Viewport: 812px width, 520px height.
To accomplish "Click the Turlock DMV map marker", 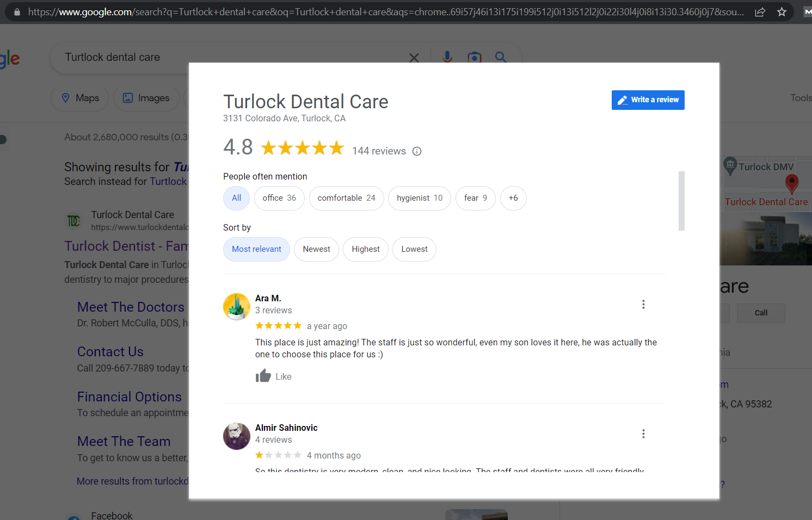I will [730, 166].
